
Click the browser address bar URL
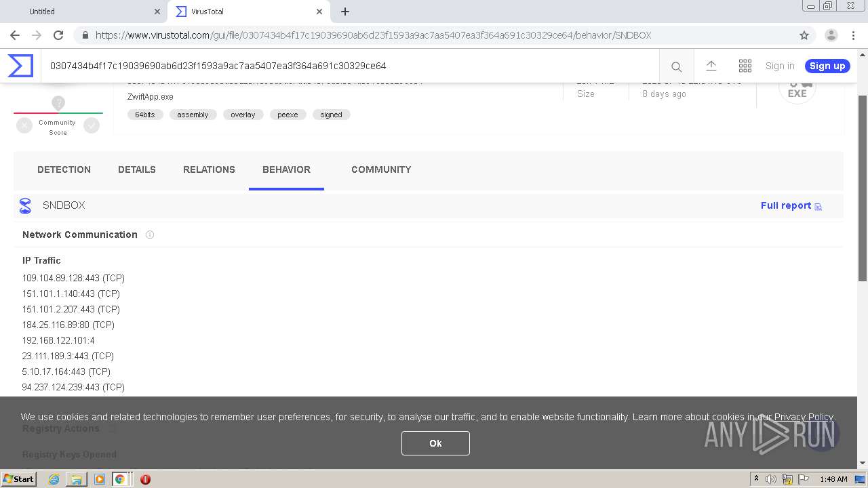click(x=373, y=35)
